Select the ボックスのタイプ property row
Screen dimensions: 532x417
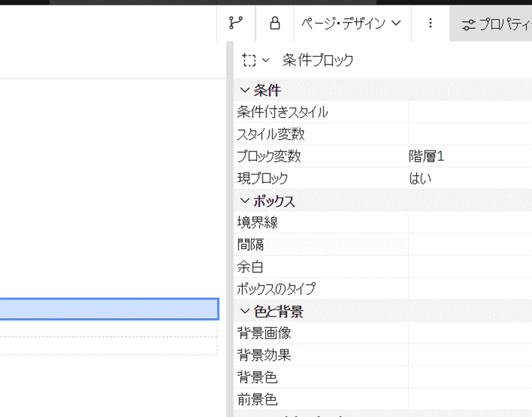pos(383,289)
